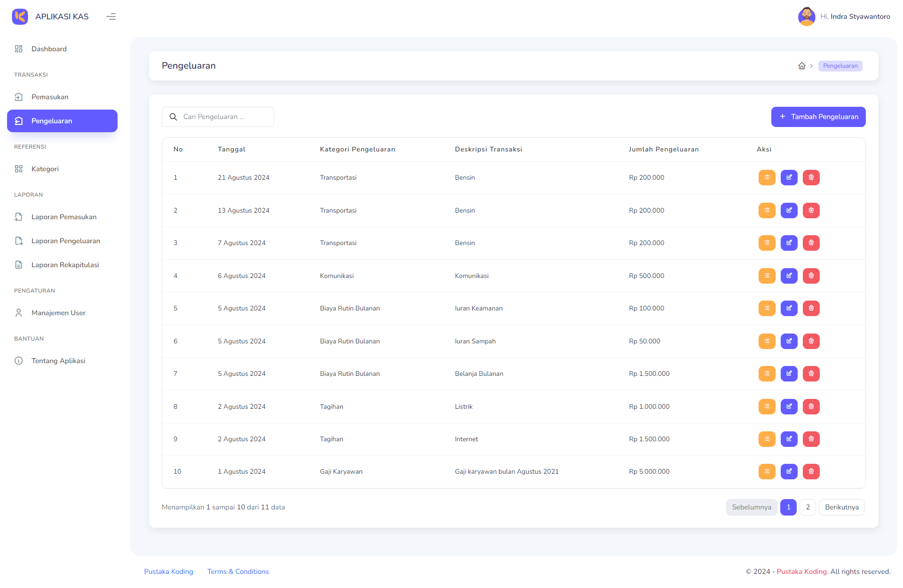903x588 pixels.
Task: Click the edit icon for Komunikasi entry
Action: tap(789, 275)
